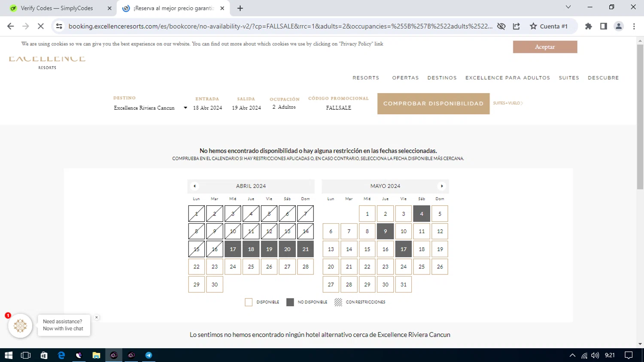Screen dimensions: 644x362
Task: Show tab search dropdown arrow
Action: pyautogui.click(x=568, y=7)
